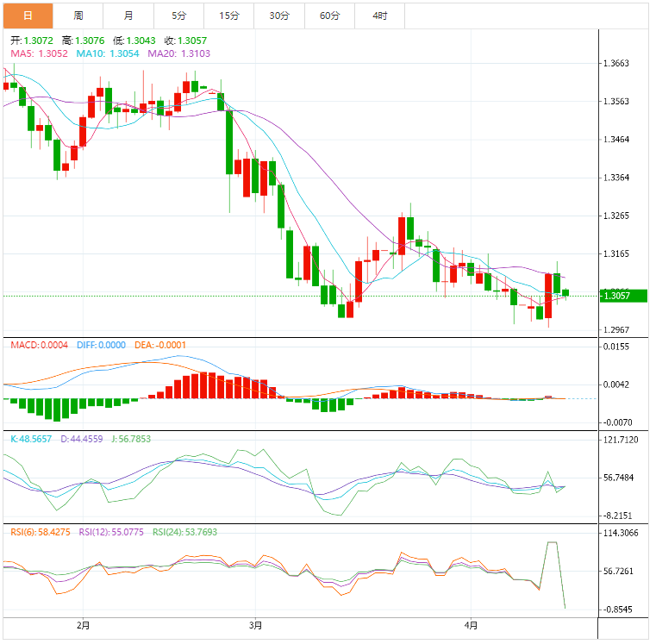Open the 月 monthly chart tab
The width and height of the screenshot is (656, 644).
pyautogui.click(x=128, y=16)
